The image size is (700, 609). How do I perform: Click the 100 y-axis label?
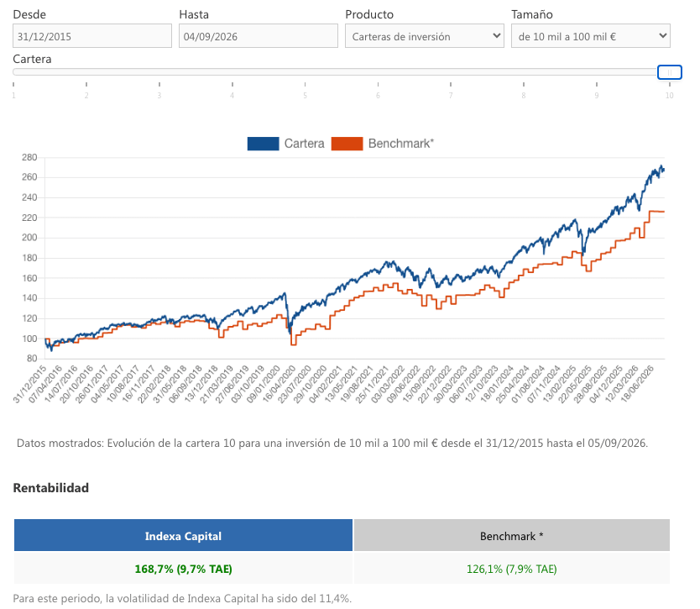[29, 339]
